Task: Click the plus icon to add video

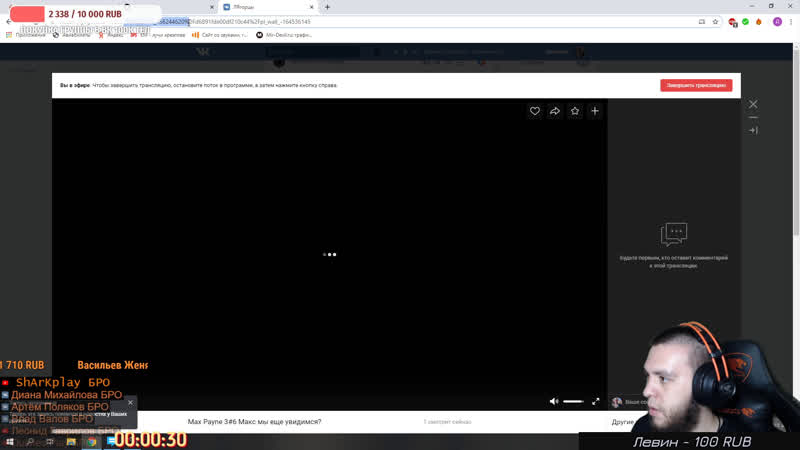Action: [x=595, y=111]
